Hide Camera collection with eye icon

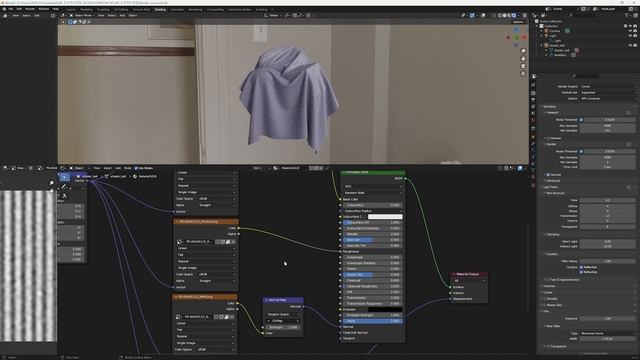click(x=630, y=31)
